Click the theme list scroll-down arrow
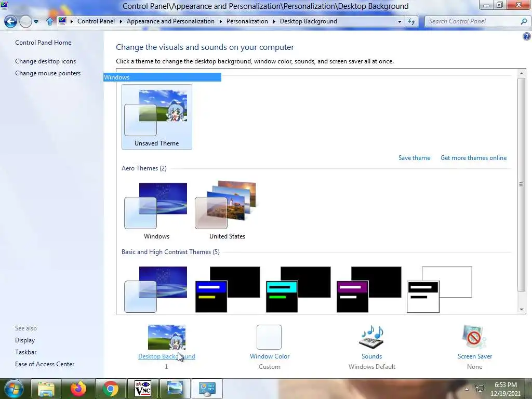532x399 pixels. [x=522, y=310]
